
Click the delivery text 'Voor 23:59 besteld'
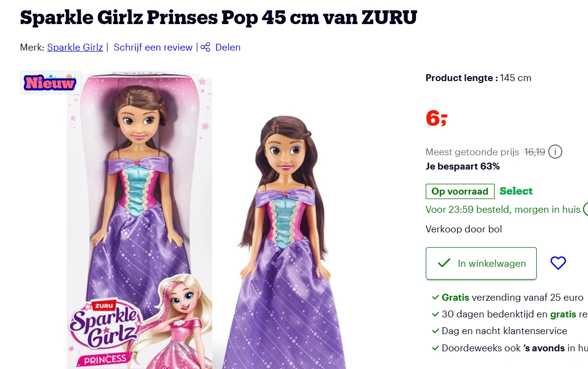[x=469, y=209]
